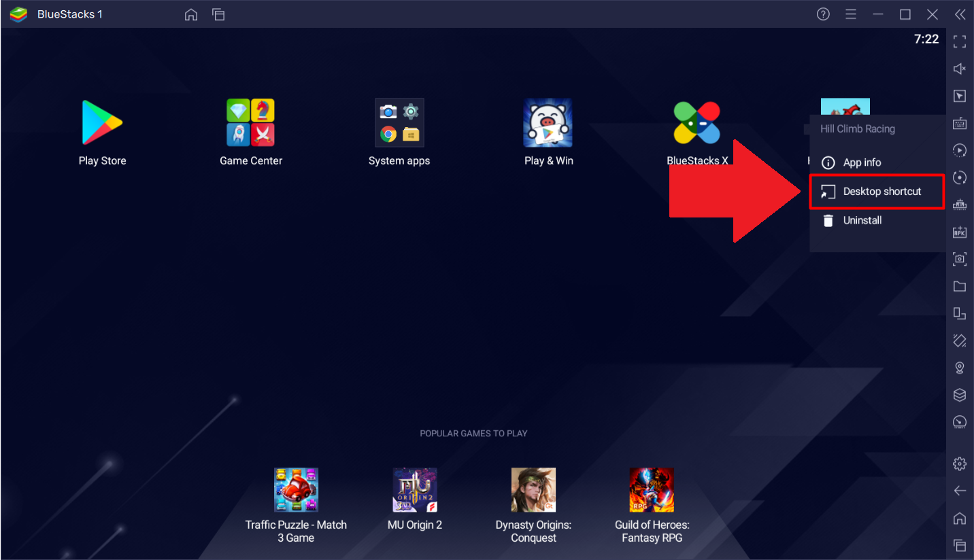
Task: Collapse the side toolbar with double chevron
Action: [x=960, y=14]
